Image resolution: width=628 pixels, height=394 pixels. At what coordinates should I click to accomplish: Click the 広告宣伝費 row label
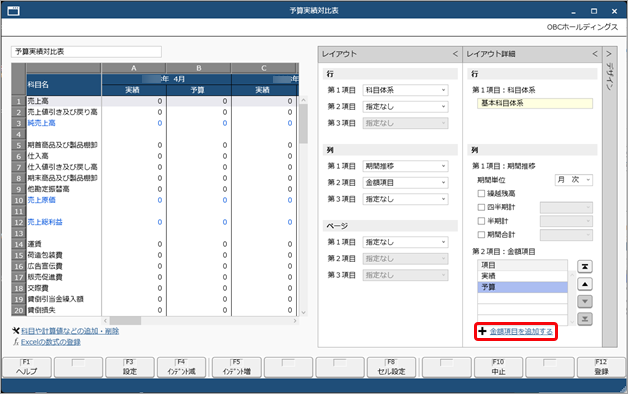pos(45,266)
